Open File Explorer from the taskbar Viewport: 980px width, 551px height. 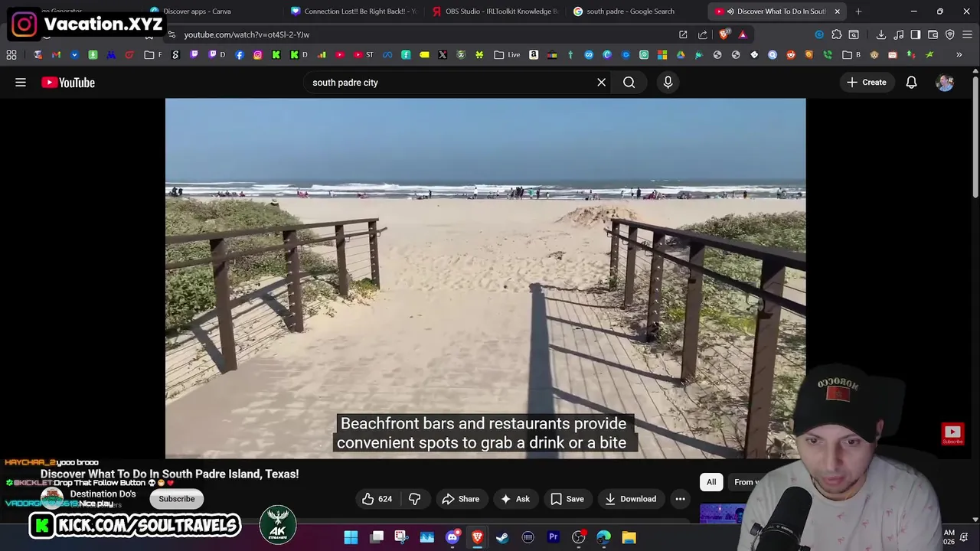pos(629,537)
